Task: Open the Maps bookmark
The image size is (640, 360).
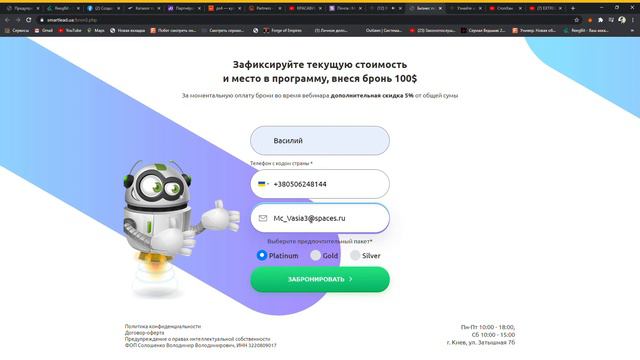Action: pos(96,30)
